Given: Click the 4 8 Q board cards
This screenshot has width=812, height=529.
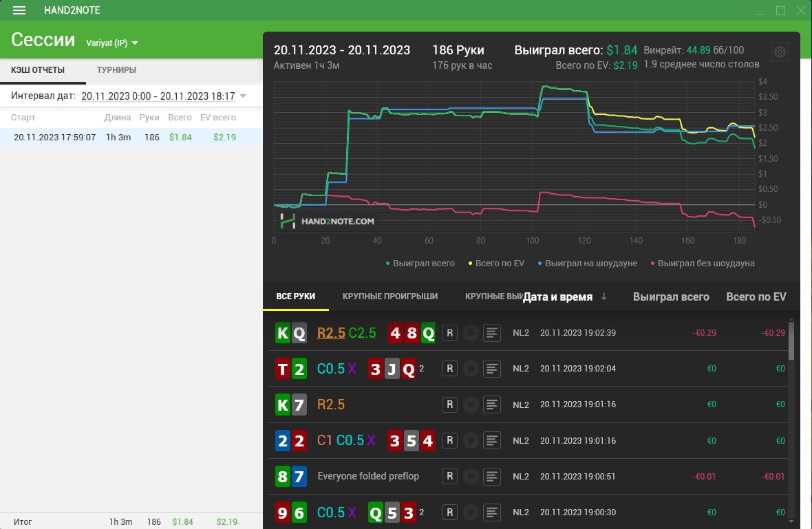Looking at the screenshot, I should pyautogui.click(x=412, y=333).
